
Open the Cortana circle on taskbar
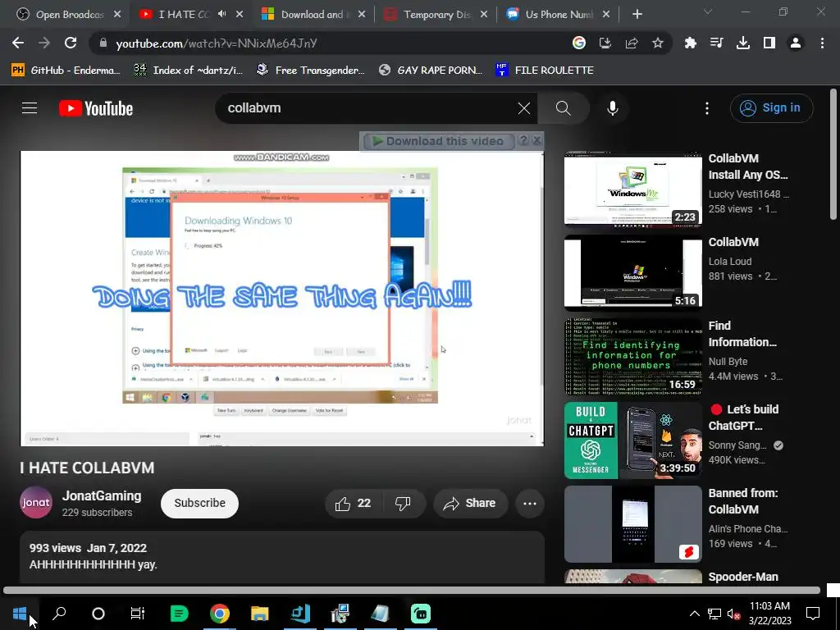(x=98, y=614)
